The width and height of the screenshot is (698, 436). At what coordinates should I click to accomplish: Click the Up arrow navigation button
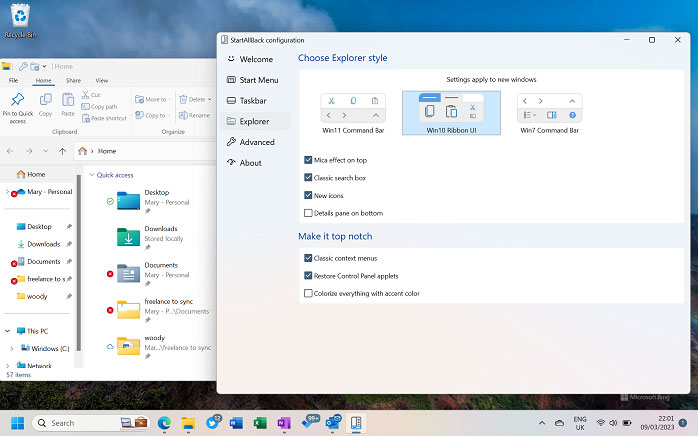coord(62,151)
